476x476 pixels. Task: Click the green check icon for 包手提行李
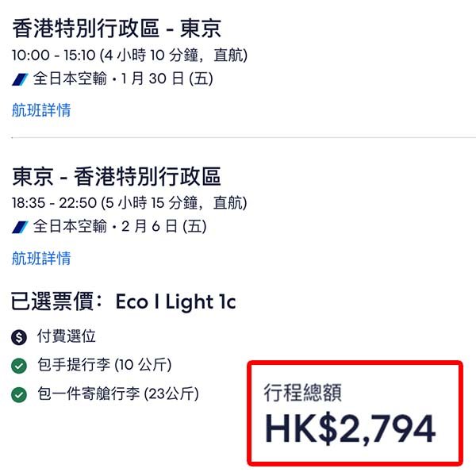coord(19,366)
